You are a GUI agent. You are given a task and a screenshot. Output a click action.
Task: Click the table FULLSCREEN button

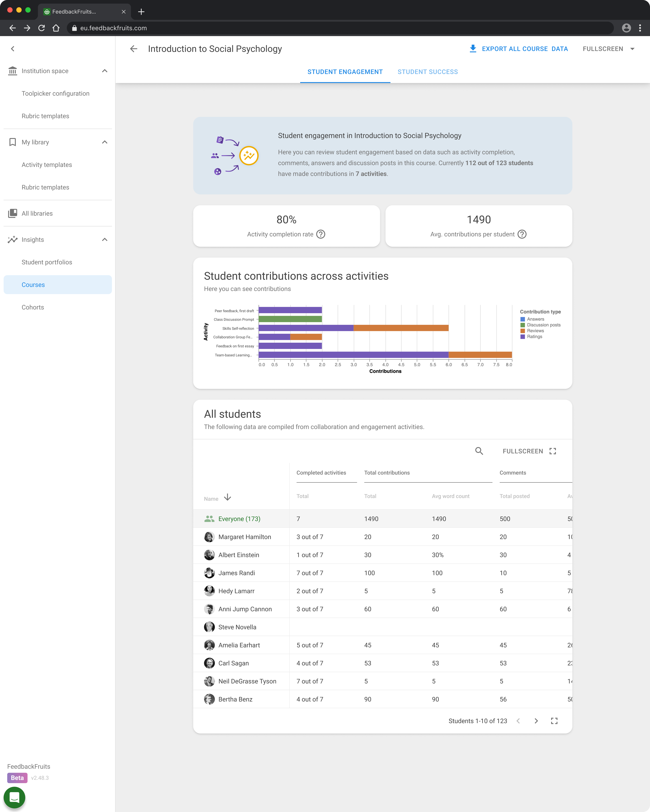pyautogui.click(x=529, y=451)
